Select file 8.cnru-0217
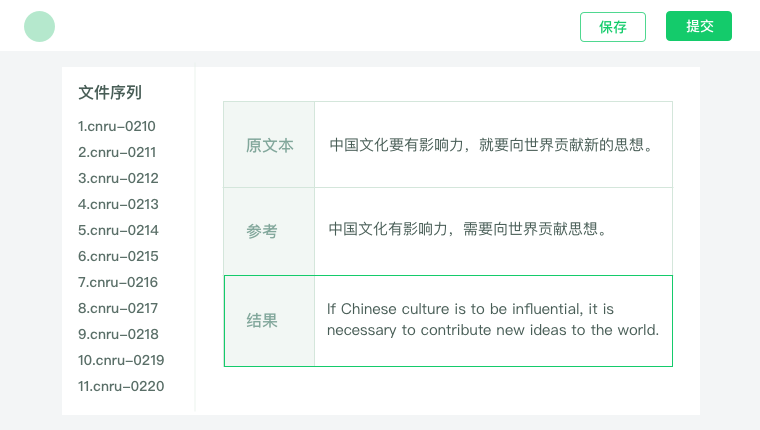The height and width of the screenshot is (430, 760). (117, 309)
